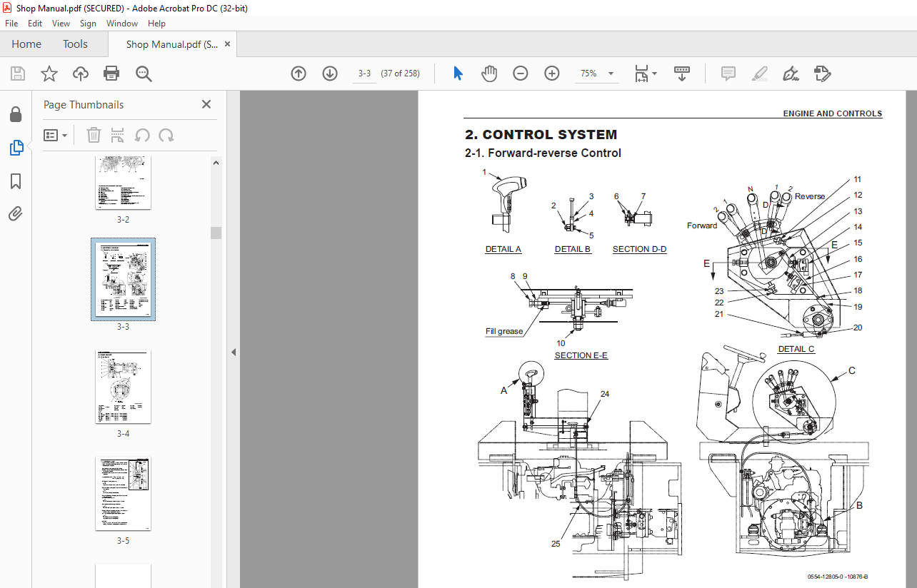The image size is (917, 588).
Task: Open the thumbnails options dropdown menu
Action: pos(55,135)
